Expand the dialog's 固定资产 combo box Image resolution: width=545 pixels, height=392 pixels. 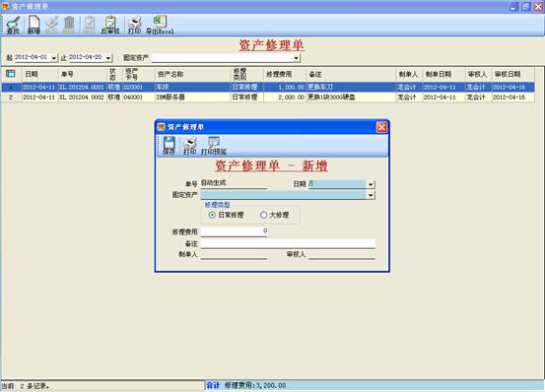click(x=371, y=195)
